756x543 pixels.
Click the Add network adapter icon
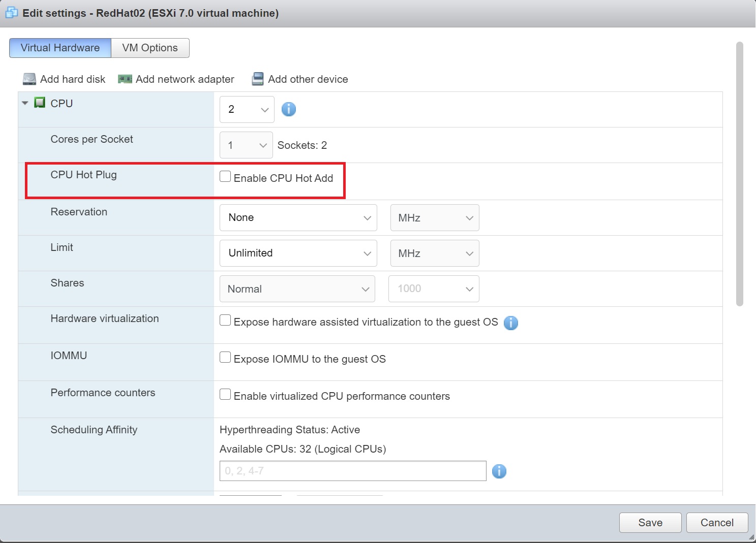tap(125, 79)
